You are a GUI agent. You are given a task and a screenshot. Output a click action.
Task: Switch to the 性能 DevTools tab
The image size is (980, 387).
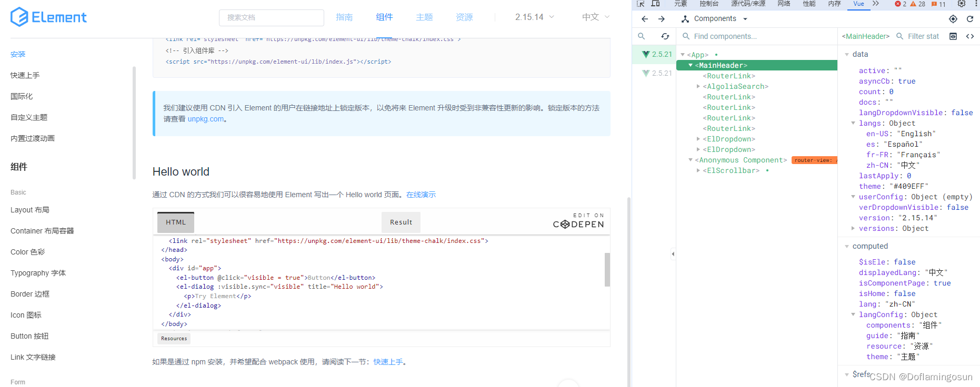(x=809, y=4)
